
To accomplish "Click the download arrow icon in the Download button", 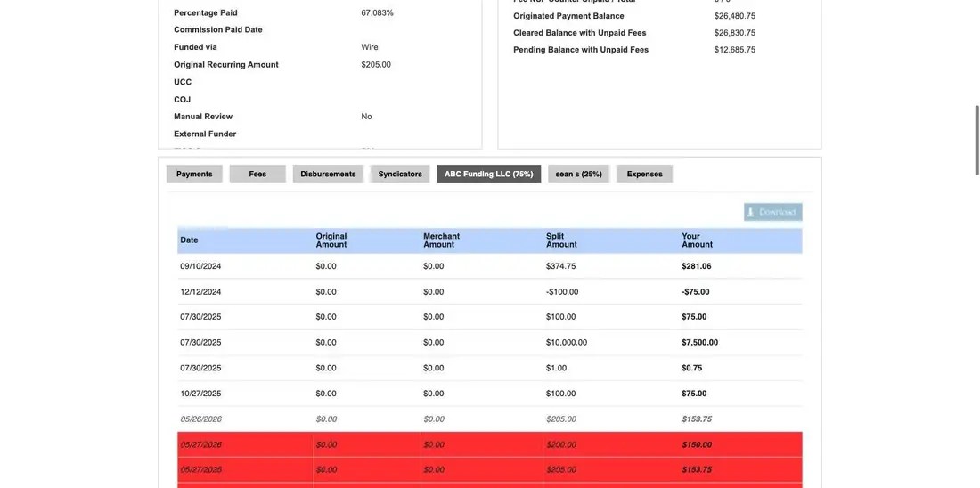I will point(751,212).
